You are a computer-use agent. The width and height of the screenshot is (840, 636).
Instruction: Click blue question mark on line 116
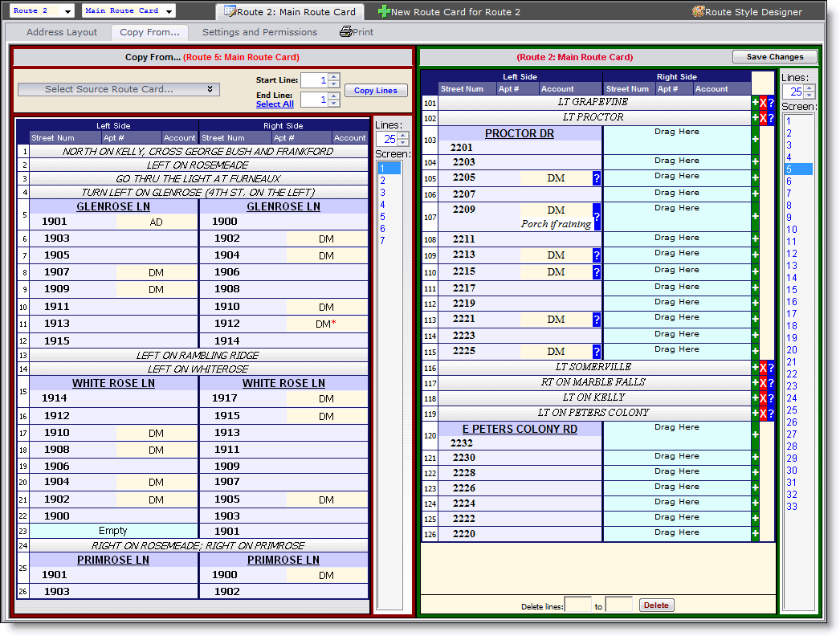click(771, 368)
